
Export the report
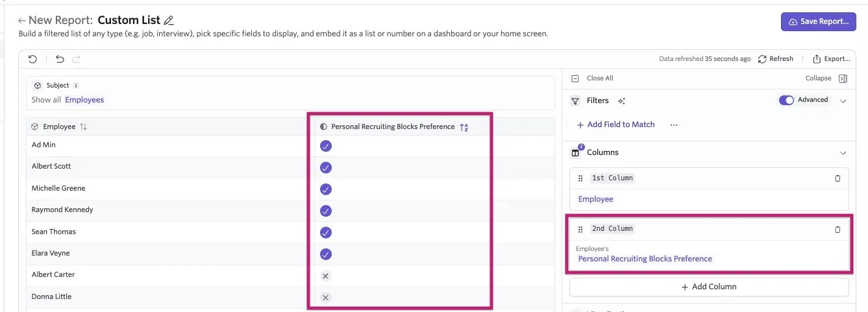click(831, 59)
